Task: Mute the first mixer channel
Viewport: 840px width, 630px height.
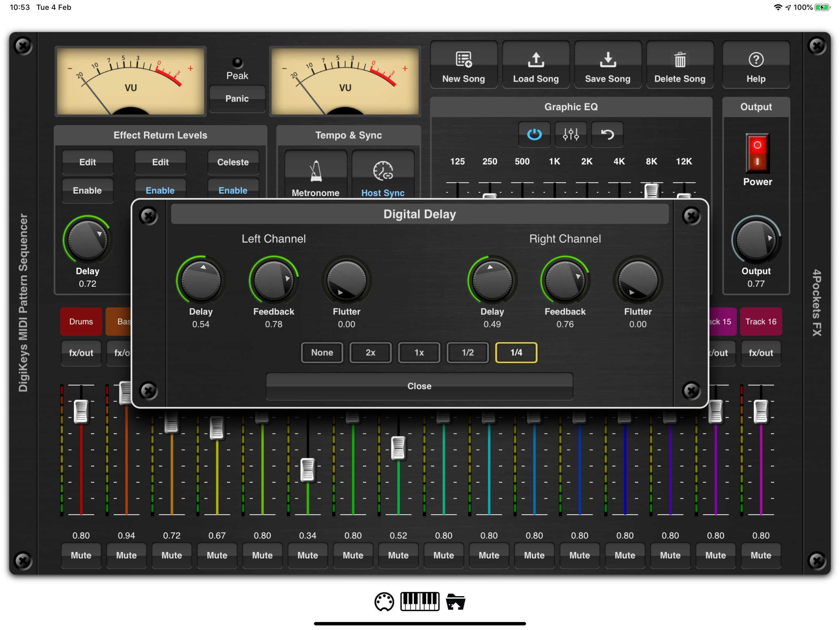Action: tap(81, 555)
